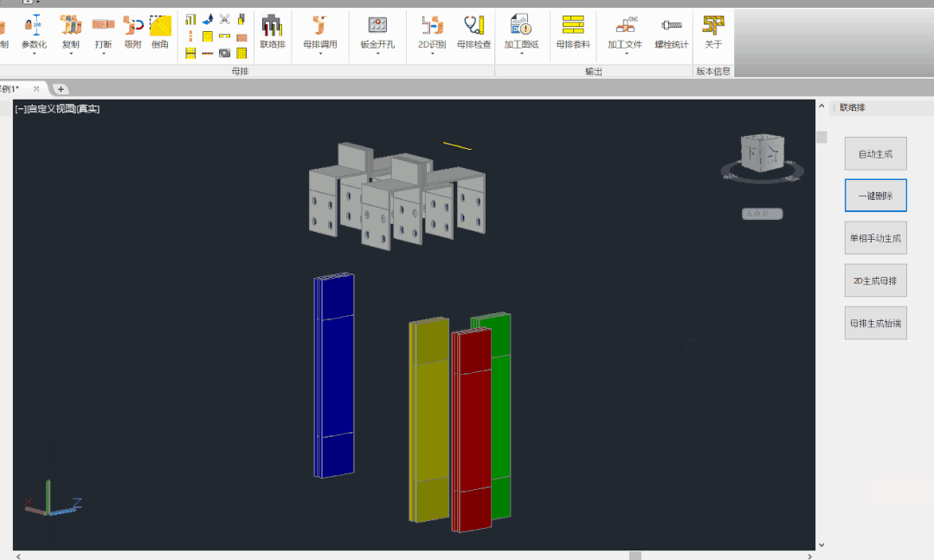Click the gray-and-yellow upright bar small icon

242,20
